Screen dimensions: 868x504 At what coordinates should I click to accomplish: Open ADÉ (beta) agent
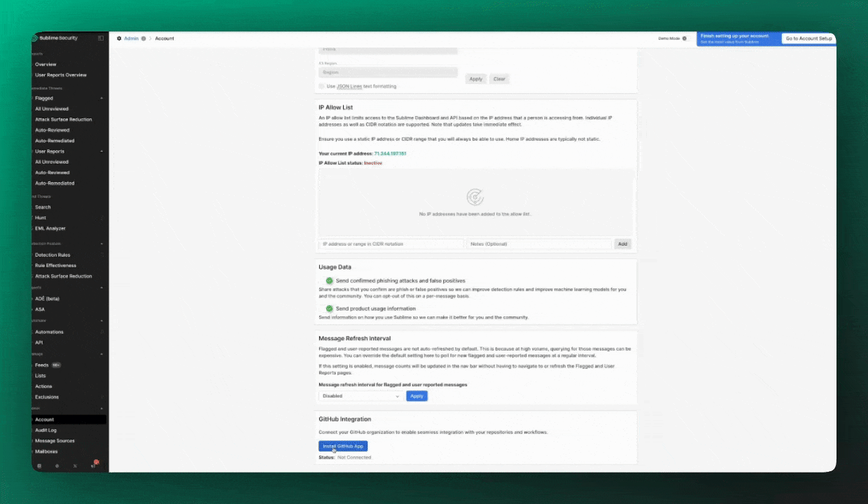click(47, 299)
